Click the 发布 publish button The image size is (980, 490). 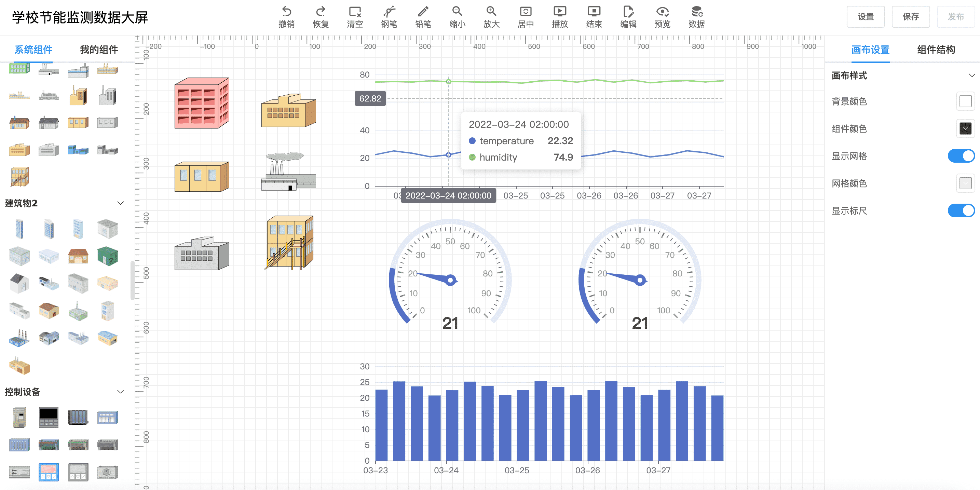point(956,17)
